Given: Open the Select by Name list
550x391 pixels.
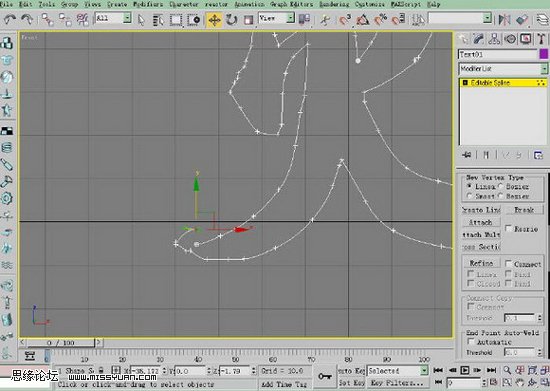Looking at the screenshot, I should click(158, 20).
